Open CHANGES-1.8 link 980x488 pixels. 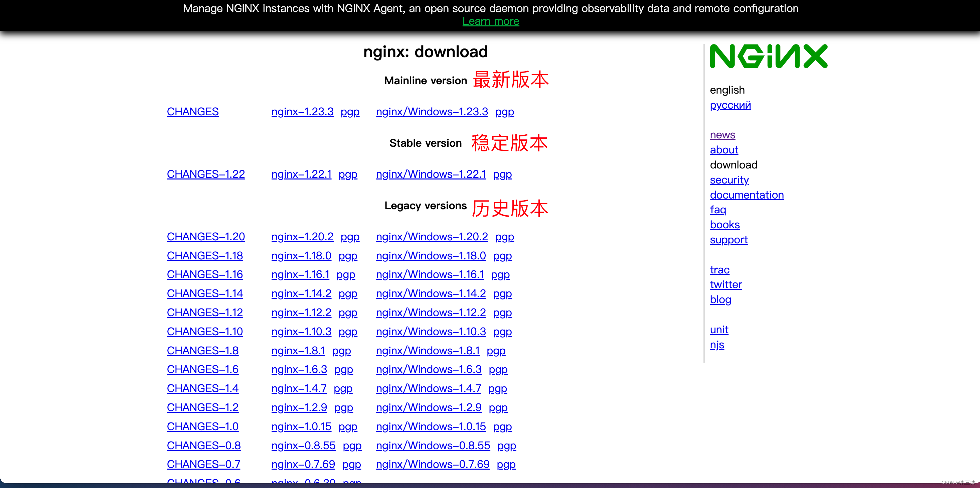pyautogui.click(x=202, y=350)
